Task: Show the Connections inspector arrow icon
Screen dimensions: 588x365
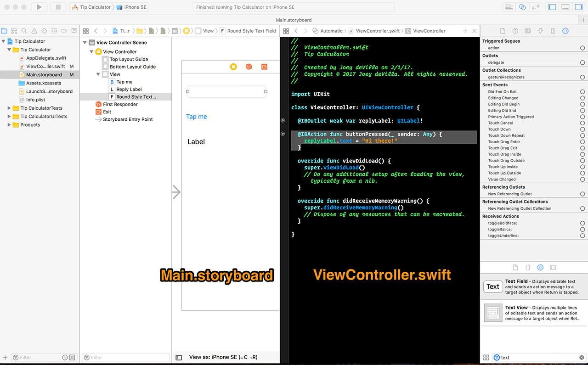Action: (x=565, y=31)
